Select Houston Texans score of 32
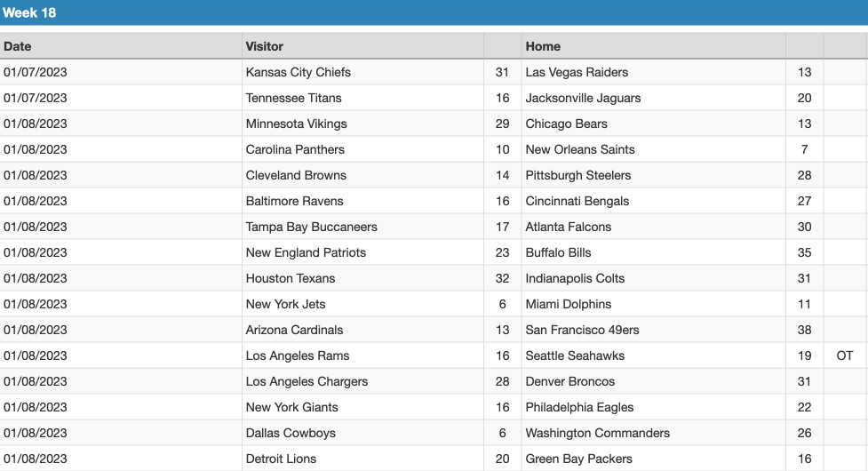Screen dimensions: 868x471 click(502, 278)
